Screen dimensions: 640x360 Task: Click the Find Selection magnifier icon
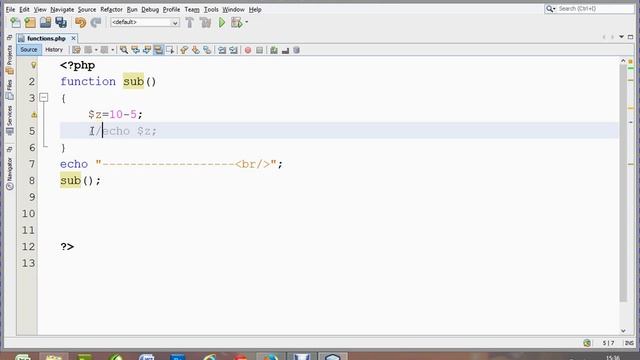coord(124,50)
